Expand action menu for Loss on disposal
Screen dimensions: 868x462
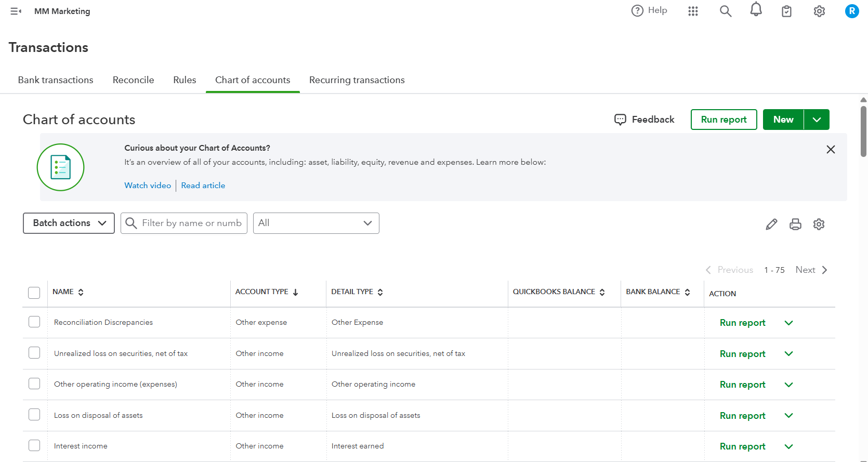(788, 415)
